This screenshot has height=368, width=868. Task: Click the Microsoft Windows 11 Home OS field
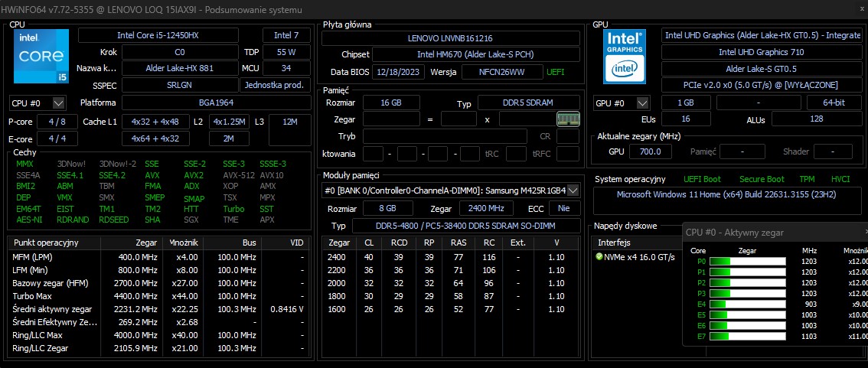727,194
